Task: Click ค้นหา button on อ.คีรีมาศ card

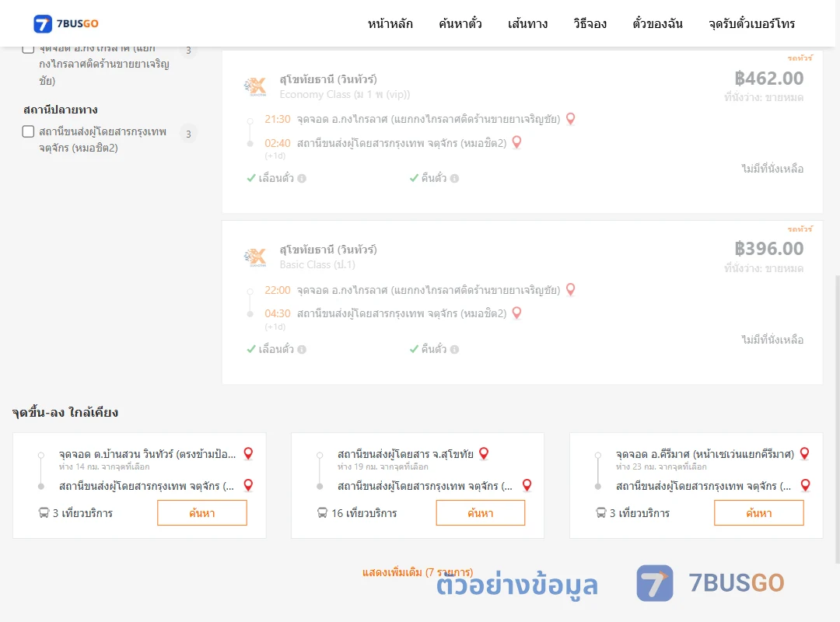Action: [x=758, y=512]
